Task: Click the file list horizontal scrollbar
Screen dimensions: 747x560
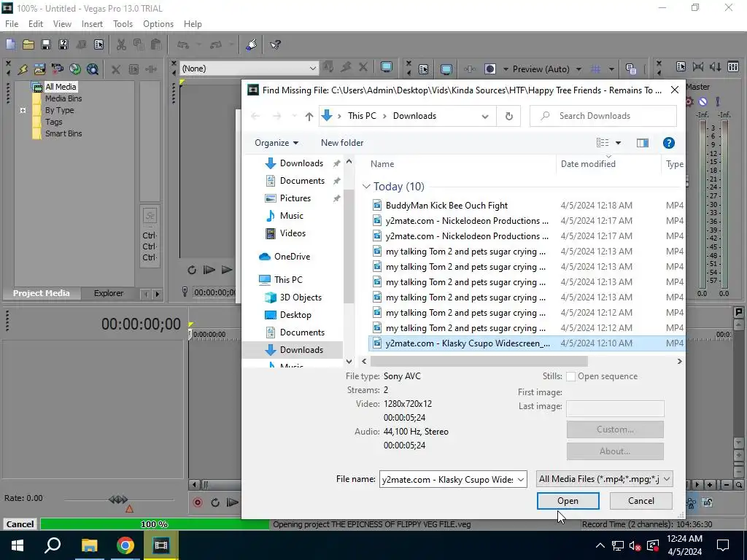Action: click(479, 362)
